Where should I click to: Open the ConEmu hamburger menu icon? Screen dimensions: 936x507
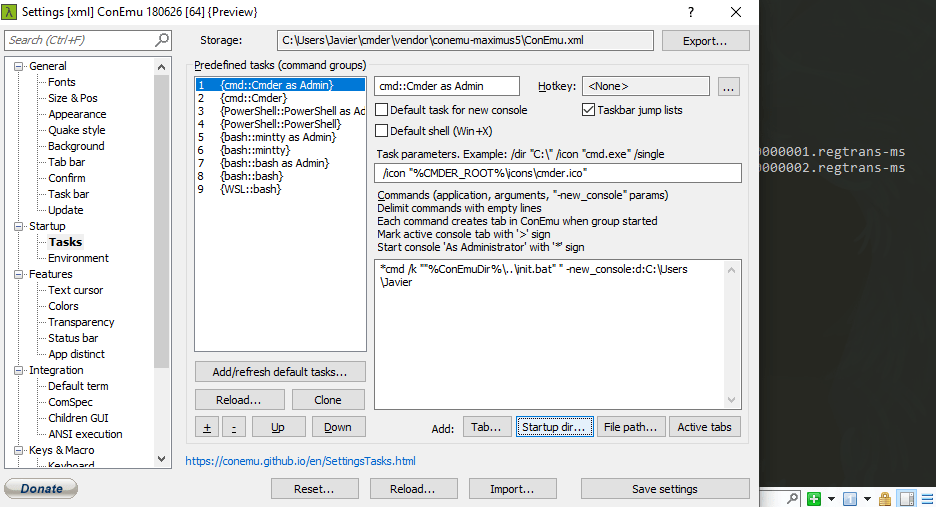coord(927,498)
